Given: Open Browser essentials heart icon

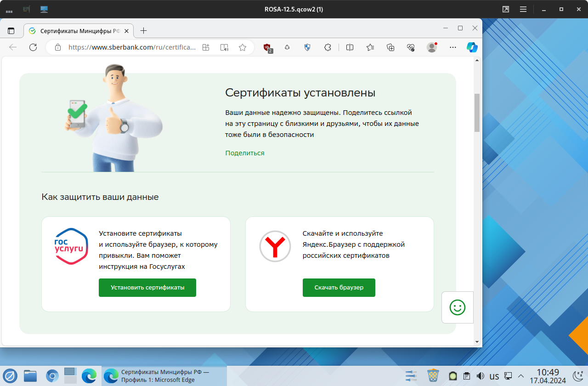Looking at the screenshot, I should coord(411,47).
